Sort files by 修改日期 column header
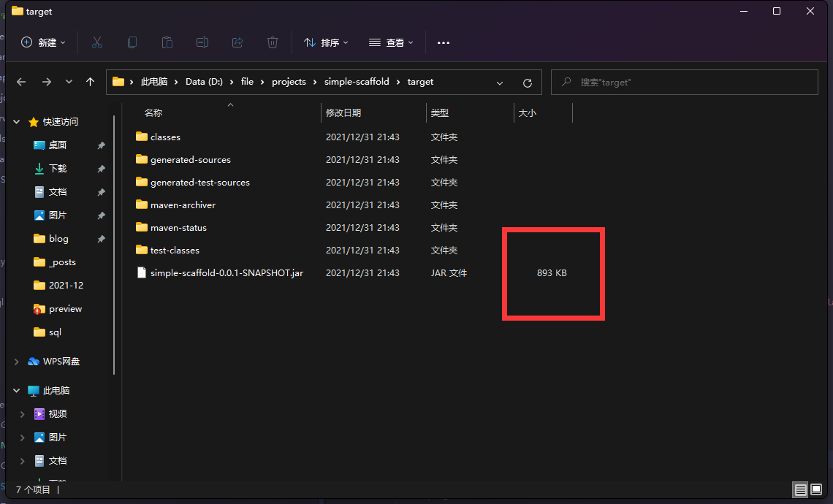The height and width of the screenshot is (504, 833). (x=343, y=113)
